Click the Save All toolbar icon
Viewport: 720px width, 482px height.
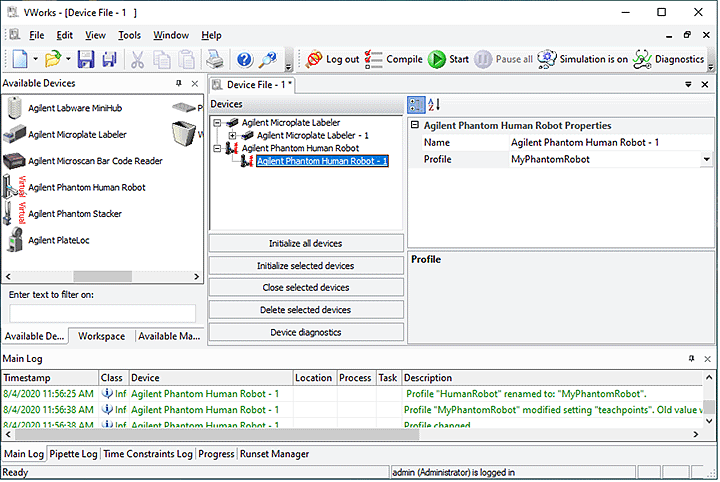click(109, 59)
